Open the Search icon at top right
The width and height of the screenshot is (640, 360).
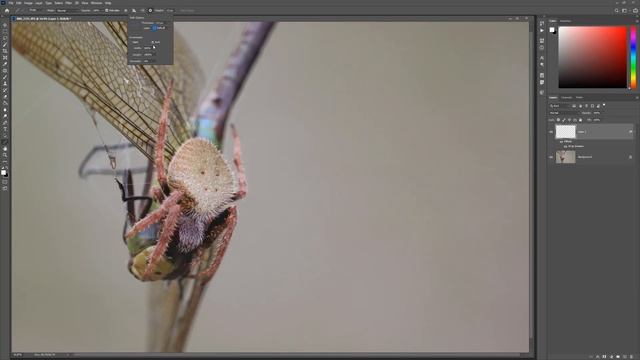coord(616,11)
